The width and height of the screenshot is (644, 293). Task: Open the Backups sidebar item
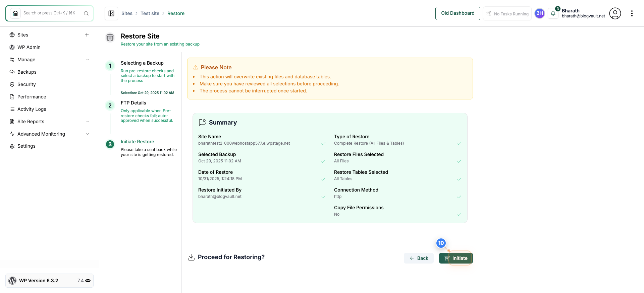(x=50, y=72)
